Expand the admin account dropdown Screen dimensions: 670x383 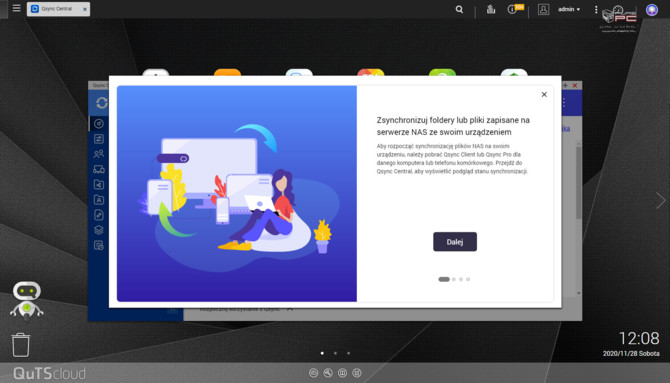569,9
